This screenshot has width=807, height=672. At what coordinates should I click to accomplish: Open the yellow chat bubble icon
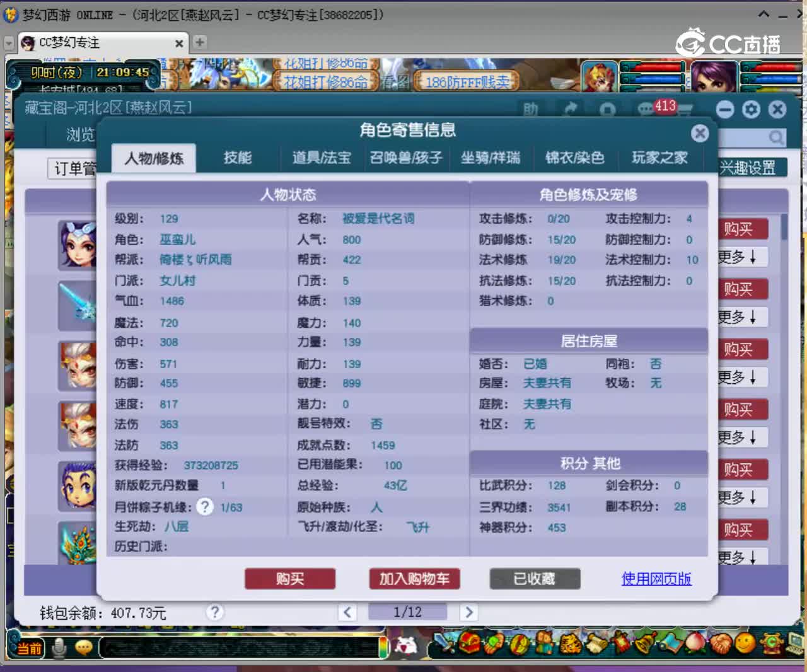[x=84, y=647]
